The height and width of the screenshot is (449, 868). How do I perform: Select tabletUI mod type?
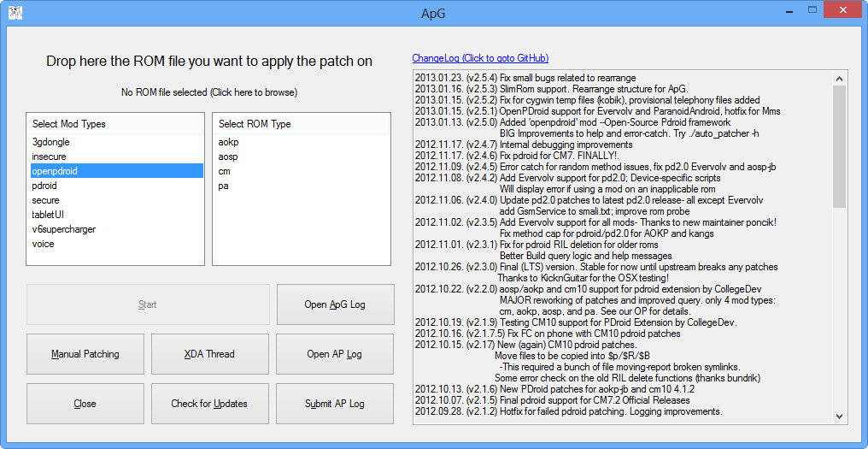[x=48, y=215]
